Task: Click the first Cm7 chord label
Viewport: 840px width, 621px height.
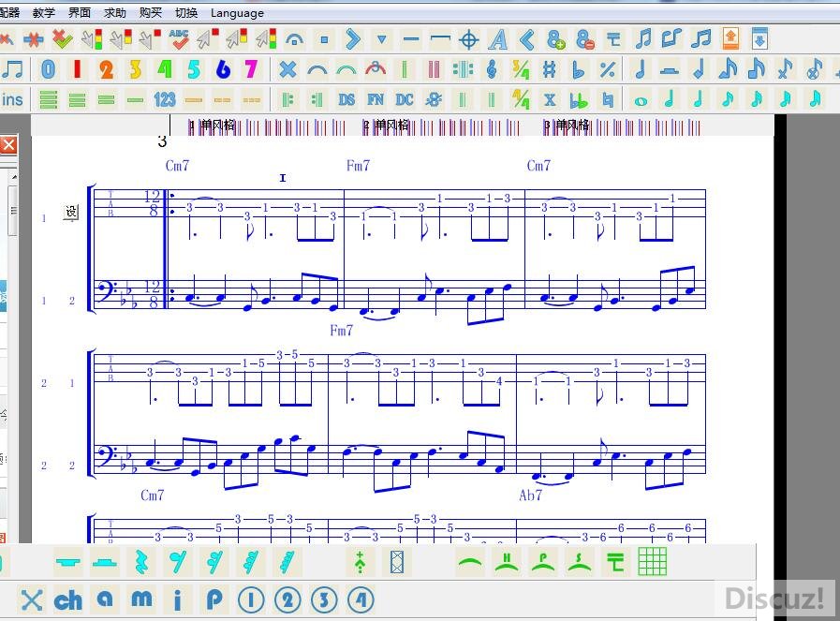Action: coord(177,166)
